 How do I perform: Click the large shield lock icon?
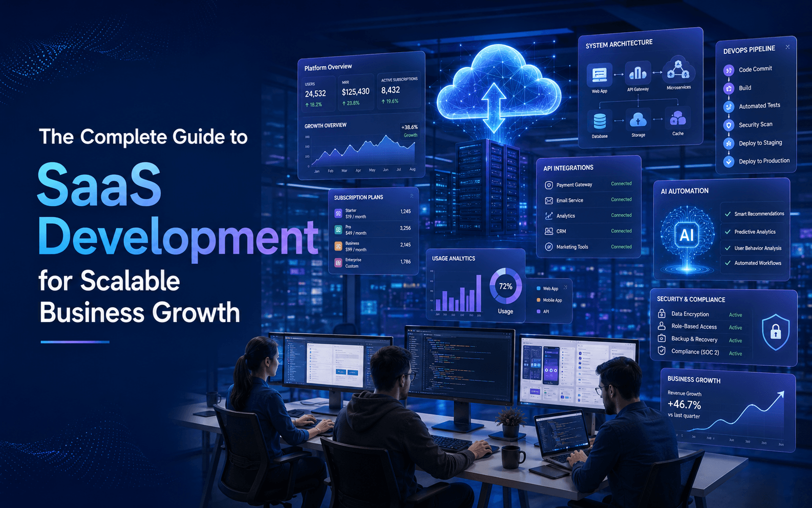click(776, 332)
